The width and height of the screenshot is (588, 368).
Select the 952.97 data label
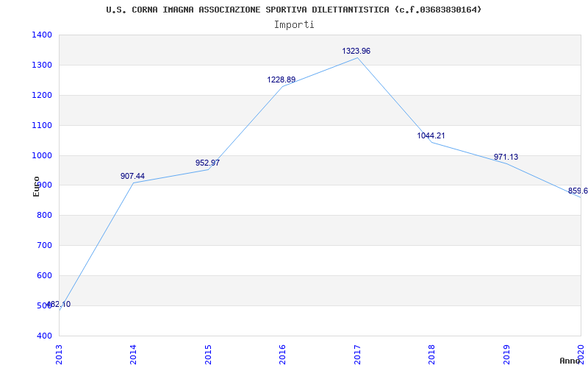(207, 163)
